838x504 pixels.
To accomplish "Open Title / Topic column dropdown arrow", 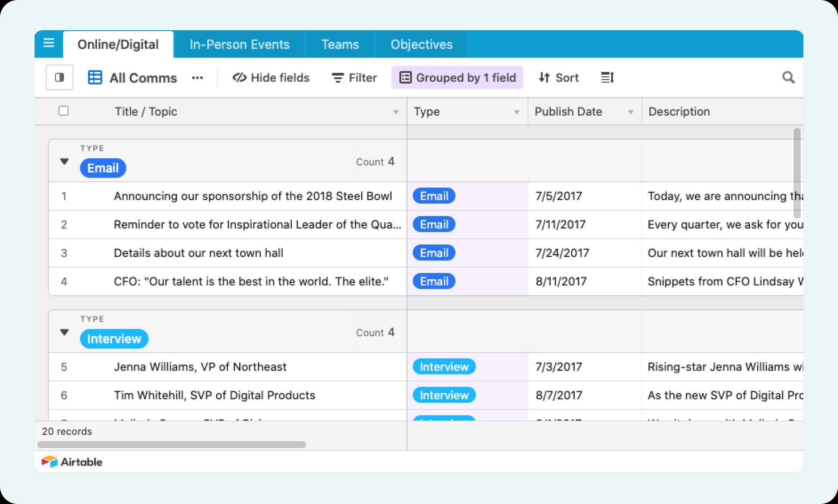I will (395, 112).
